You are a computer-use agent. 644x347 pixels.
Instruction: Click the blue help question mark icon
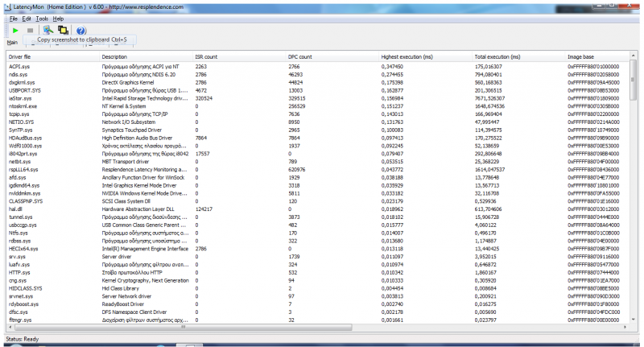coord(80,31)
